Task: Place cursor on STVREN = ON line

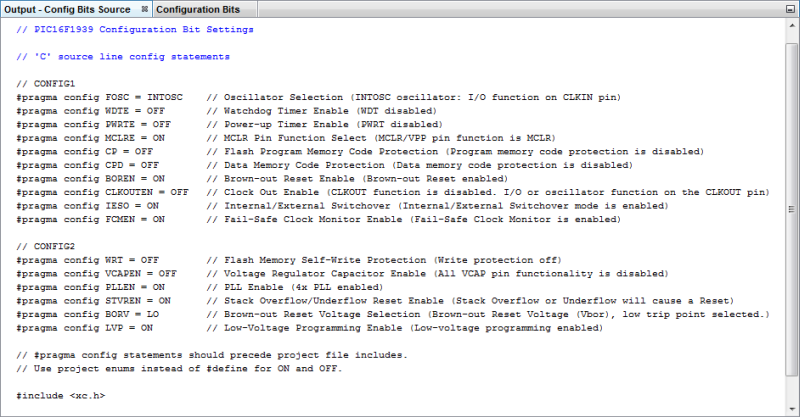Action: (93, 299)
